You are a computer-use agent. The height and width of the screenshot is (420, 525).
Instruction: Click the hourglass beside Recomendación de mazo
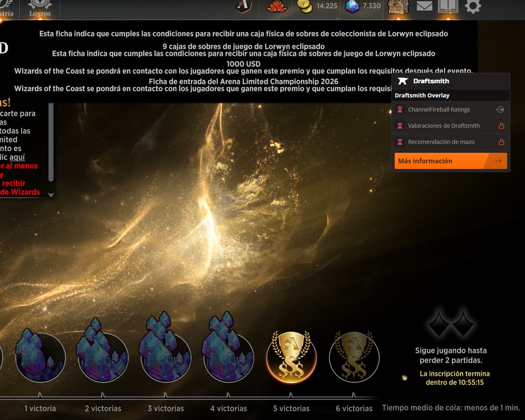pos(399,142)
